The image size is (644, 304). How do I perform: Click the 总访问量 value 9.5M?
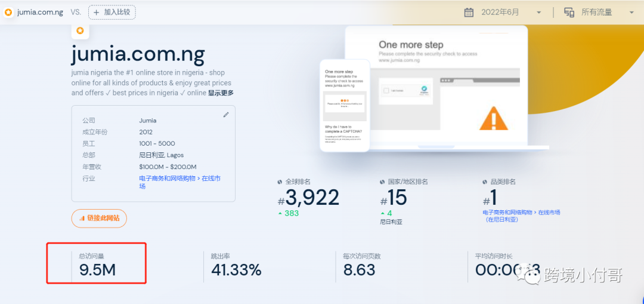(97, 270)
